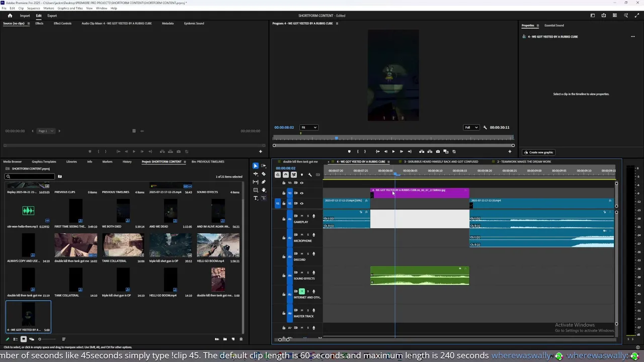This screenshot has height=362, width=644.
Task: Open sort icons menu in Project panel
Action: pyautogui.click(x=63, y=339)
